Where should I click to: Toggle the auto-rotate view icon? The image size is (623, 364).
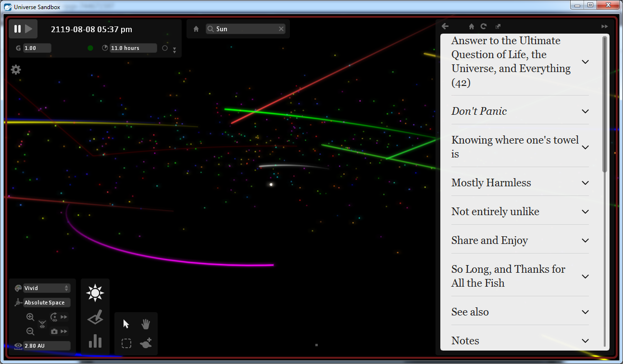click(x=54, y=317)
